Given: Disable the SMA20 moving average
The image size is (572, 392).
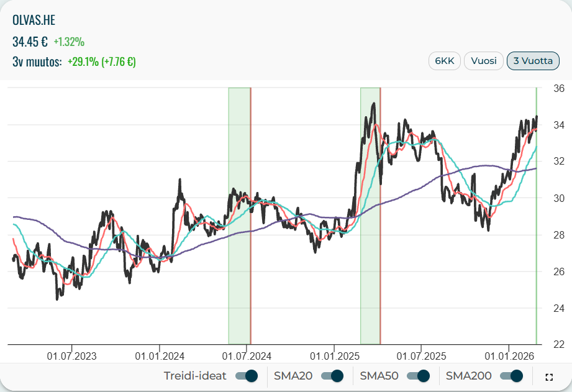Looking at the screenshot, I should pos(333,376).
